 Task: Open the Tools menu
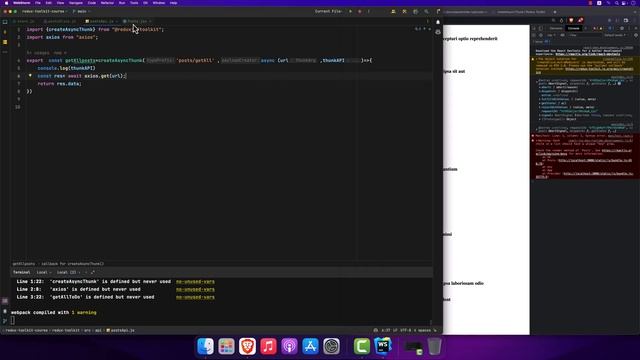[x=134, y=3]
